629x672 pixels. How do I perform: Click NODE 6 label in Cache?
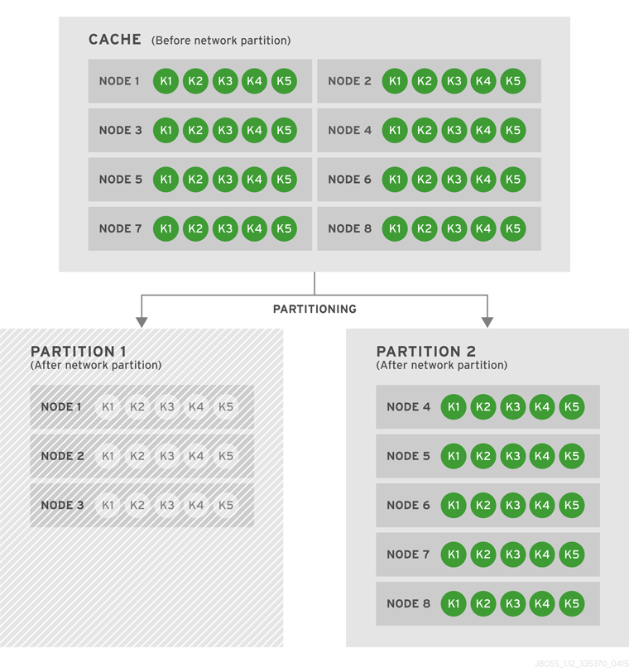350,180
